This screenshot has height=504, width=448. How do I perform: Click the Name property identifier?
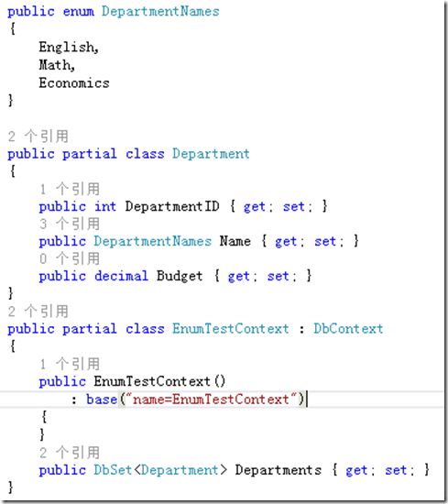(x=235, y=241)
